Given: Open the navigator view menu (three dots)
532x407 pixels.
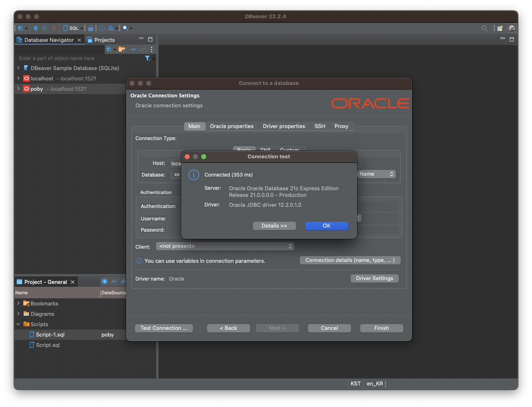Looking at the screenshot, I should [x=152, y=49].
